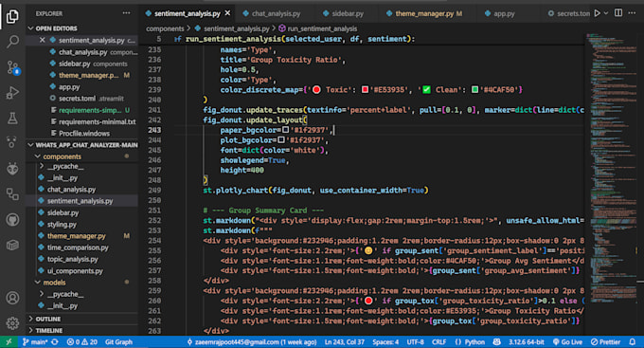This screenshot has height=348, width=644.
Task: Switch to sidebar.py tab
Action: (348, 13)
